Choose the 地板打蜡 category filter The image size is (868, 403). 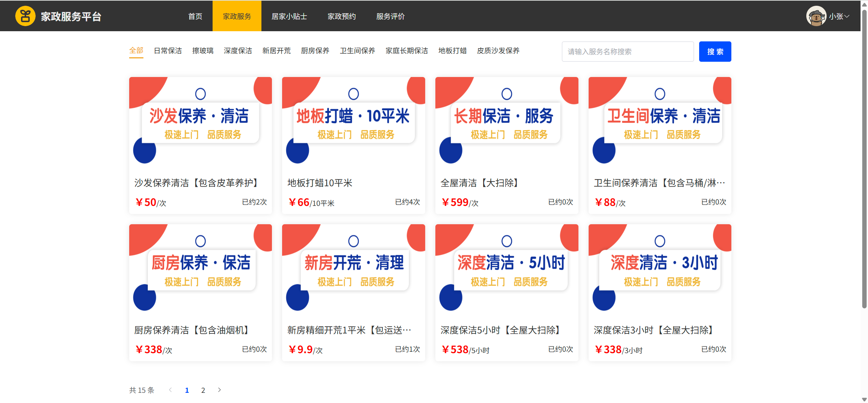tap(452, 51)
